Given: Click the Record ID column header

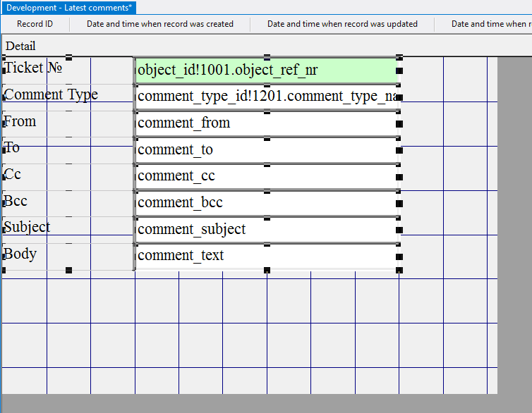Looking at the screenshot, I should (35, 24).
